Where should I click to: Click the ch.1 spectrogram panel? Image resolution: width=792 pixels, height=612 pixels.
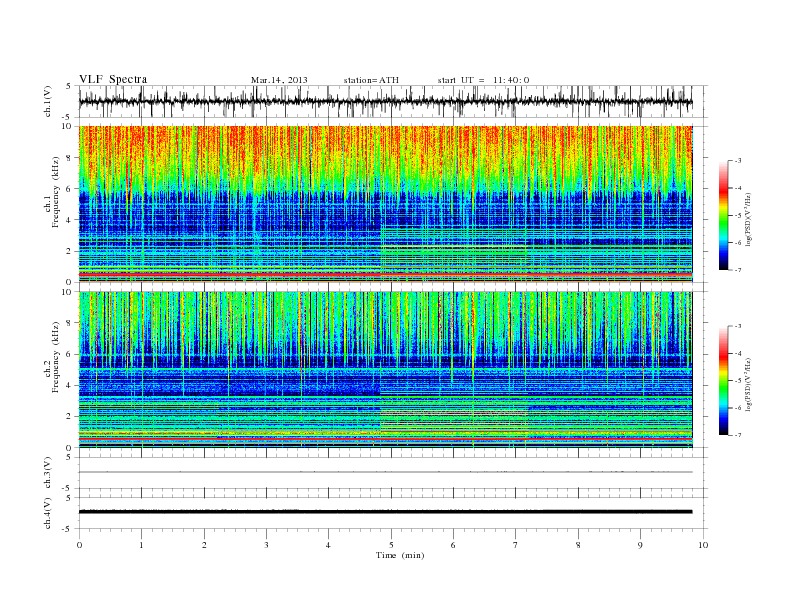pos(385,204)
